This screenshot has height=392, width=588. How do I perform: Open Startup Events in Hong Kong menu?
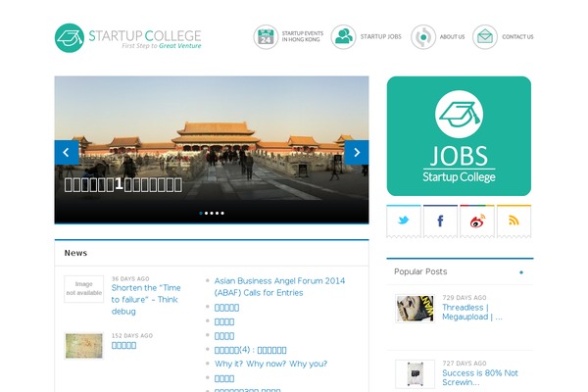pos(303,36)
